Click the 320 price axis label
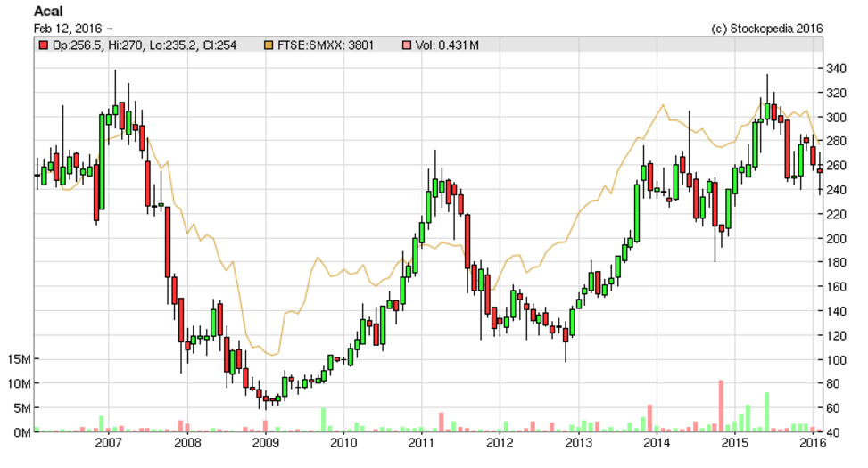Image resolution: width=868 pixels, height=468 pixels. pyautogui.click(x=837, y=93)
